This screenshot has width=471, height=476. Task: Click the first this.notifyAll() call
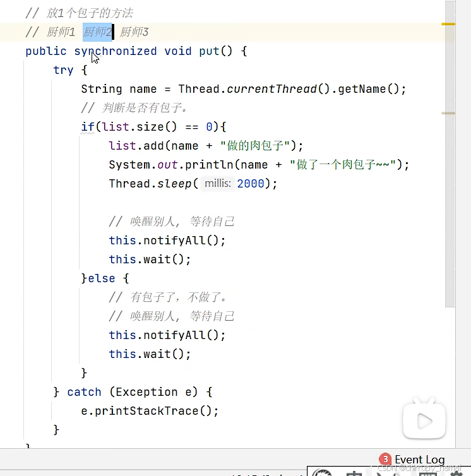click(167, 241)
